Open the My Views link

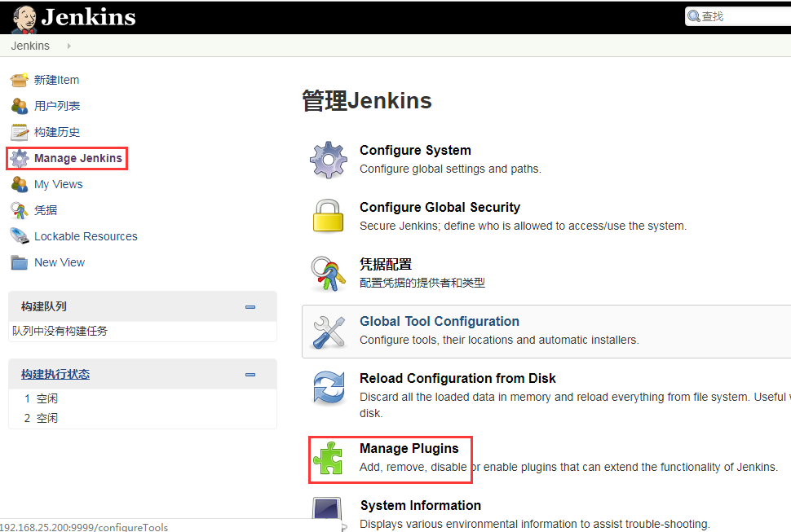tap(59, 184)
